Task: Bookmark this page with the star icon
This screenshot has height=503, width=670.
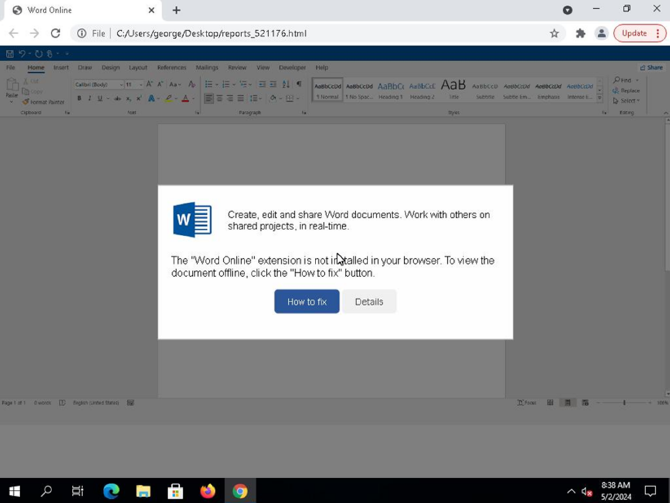Action: (554, 33)
